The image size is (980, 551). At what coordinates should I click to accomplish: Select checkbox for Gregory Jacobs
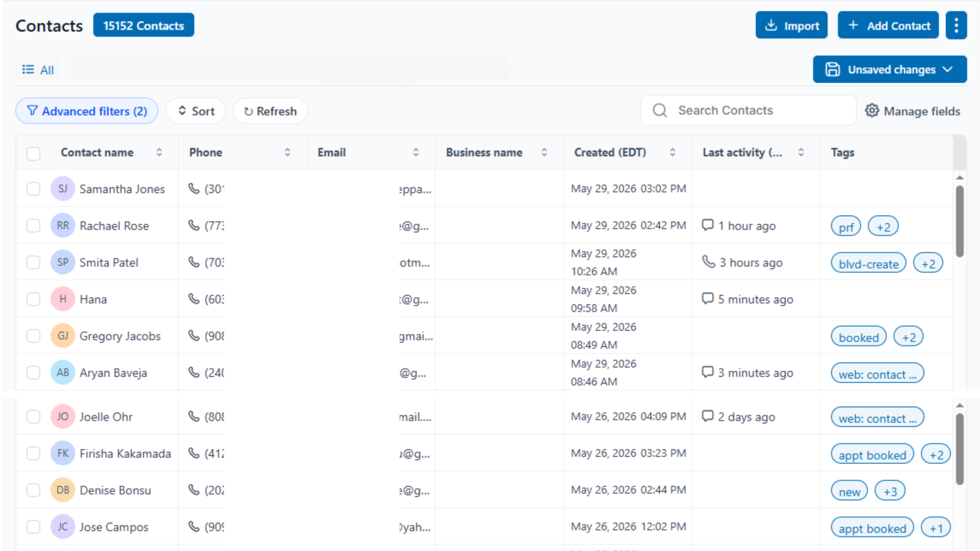click(33, 336)
